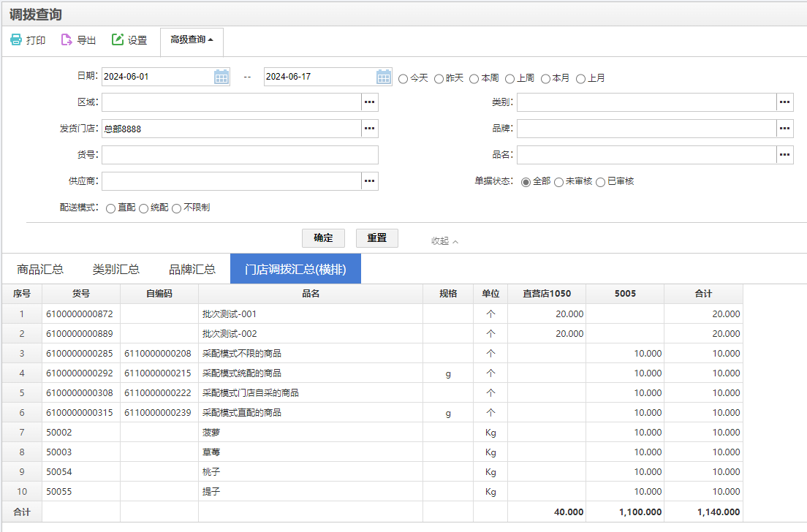
Task: Click 提子 product name cell
Action: 311,491
